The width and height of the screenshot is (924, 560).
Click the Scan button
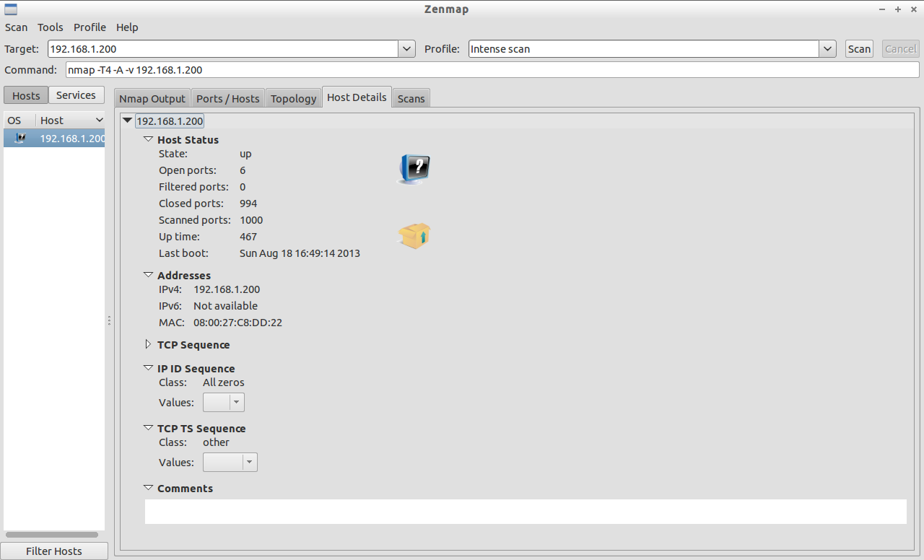[x=859, y=49]
